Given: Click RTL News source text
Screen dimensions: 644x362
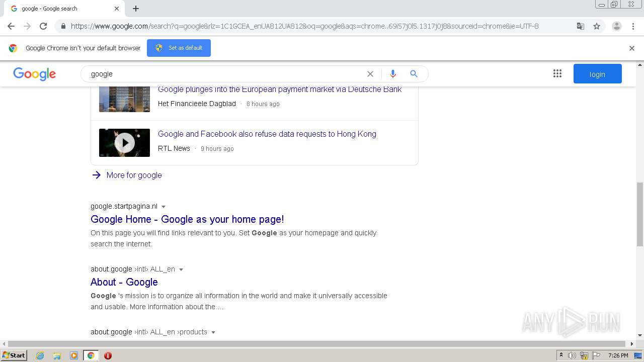Looking at the screenshot, I should tap(174, 148).
